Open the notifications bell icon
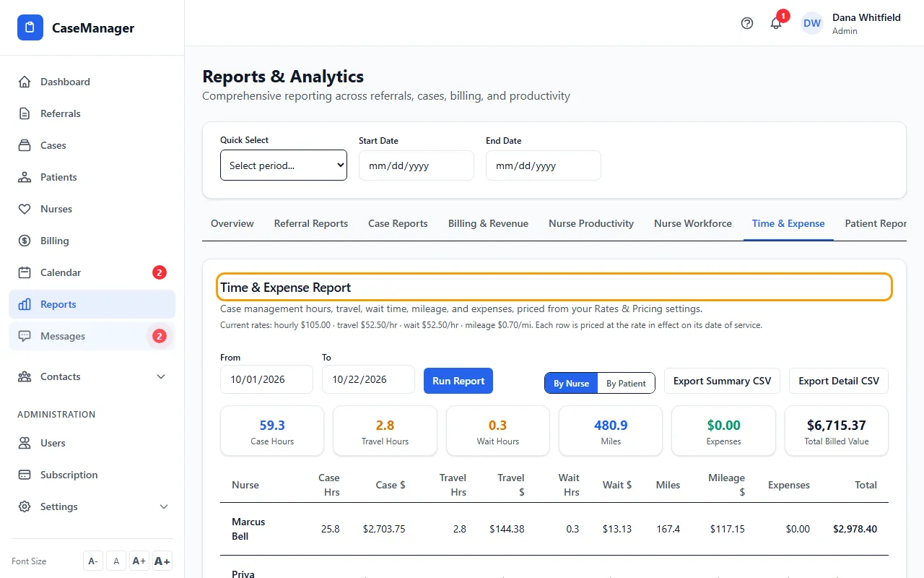924x578 pixels. 776,23
